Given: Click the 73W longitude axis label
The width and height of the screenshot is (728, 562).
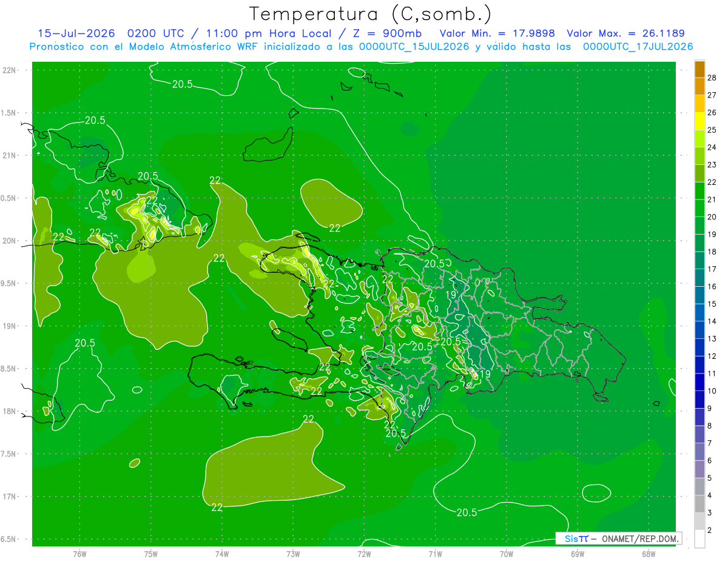Looking at the screenshot, I should click(x=293, y=554).
